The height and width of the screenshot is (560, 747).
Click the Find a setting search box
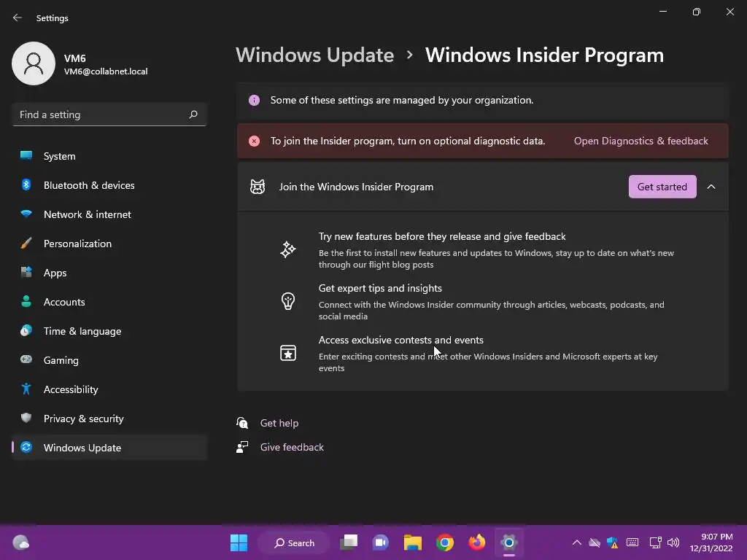point(109,114)
